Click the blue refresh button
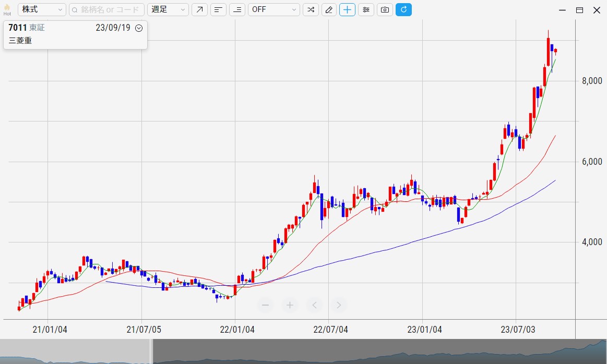Image resolution: width=607 pixels, height=364 pixels. click(403, 10)
